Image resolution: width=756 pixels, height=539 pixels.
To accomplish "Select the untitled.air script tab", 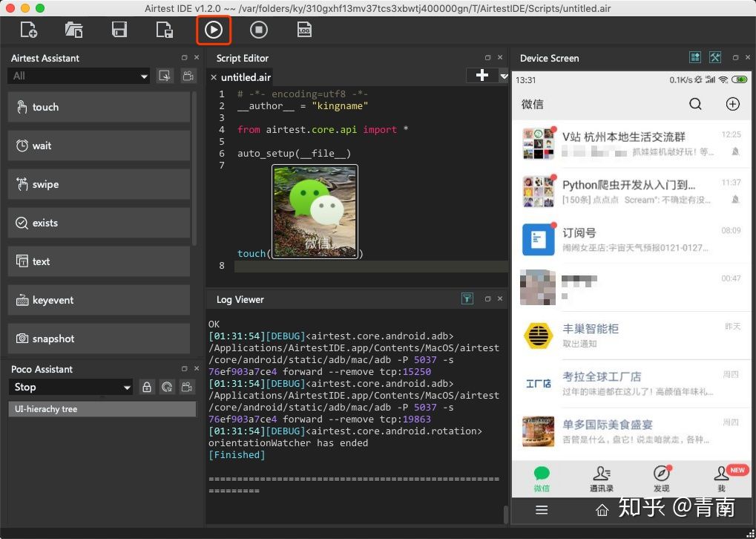I will (x=246, y=77).
